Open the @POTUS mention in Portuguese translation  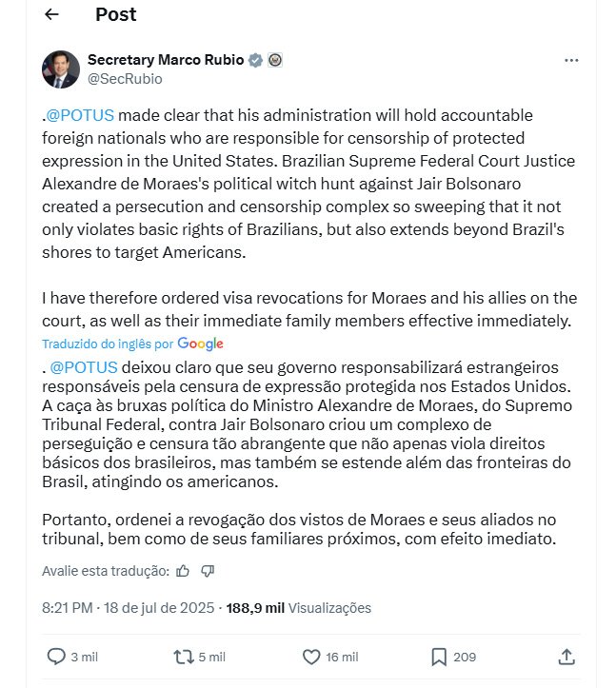click(84, 367)
